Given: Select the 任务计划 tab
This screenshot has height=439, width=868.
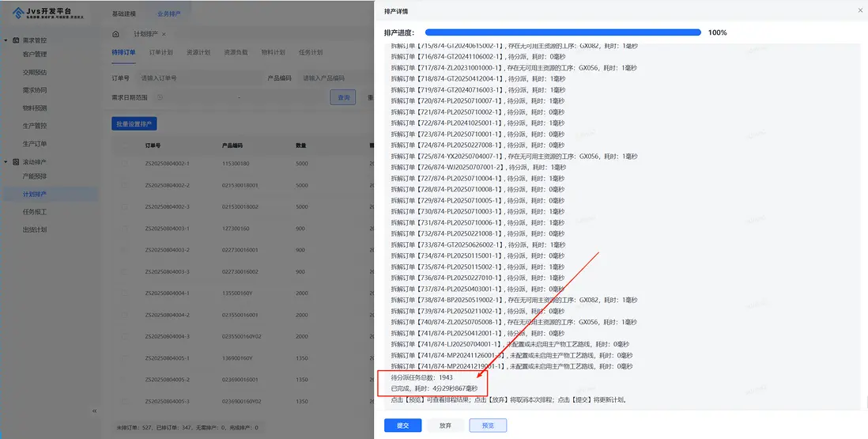Looking at the screenshot, I should tap(311, 52).
